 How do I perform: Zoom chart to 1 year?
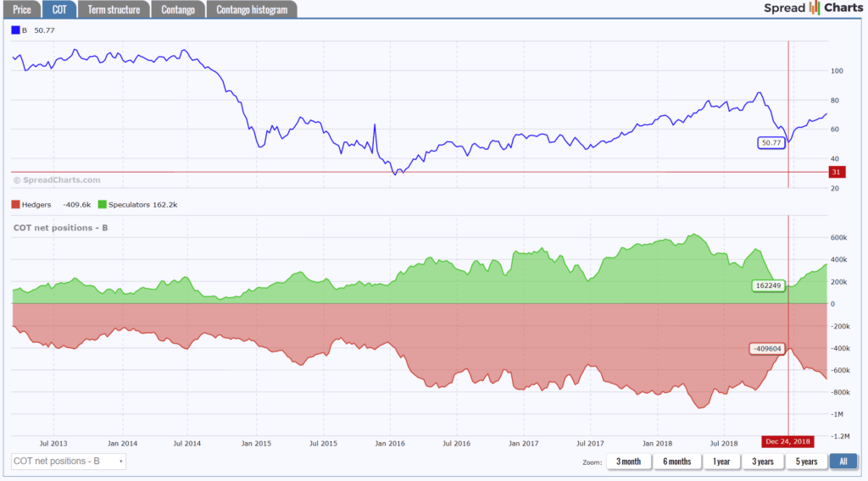click(x=721, y=461)
